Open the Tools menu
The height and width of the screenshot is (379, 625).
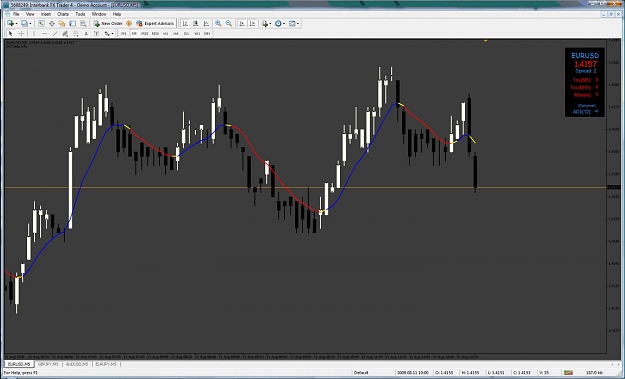click(80, 14)
